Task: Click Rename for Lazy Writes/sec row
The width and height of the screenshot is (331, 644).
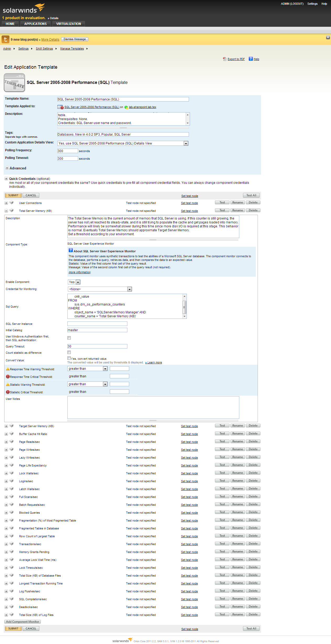Action: (x=238, y=457)
